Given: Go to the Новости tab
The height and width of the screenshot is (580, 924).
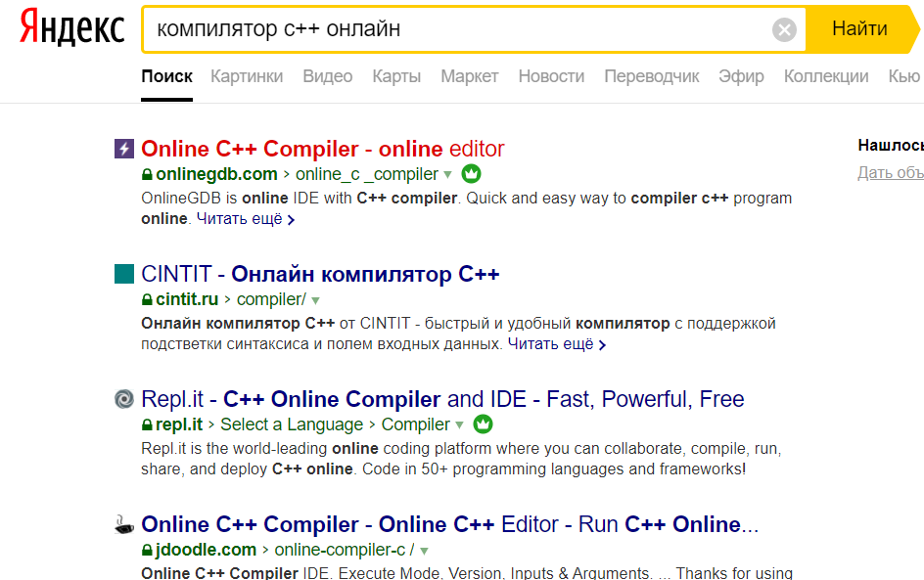Looking at the screenshot, I should pyautogui.click(x=552, y=76).
